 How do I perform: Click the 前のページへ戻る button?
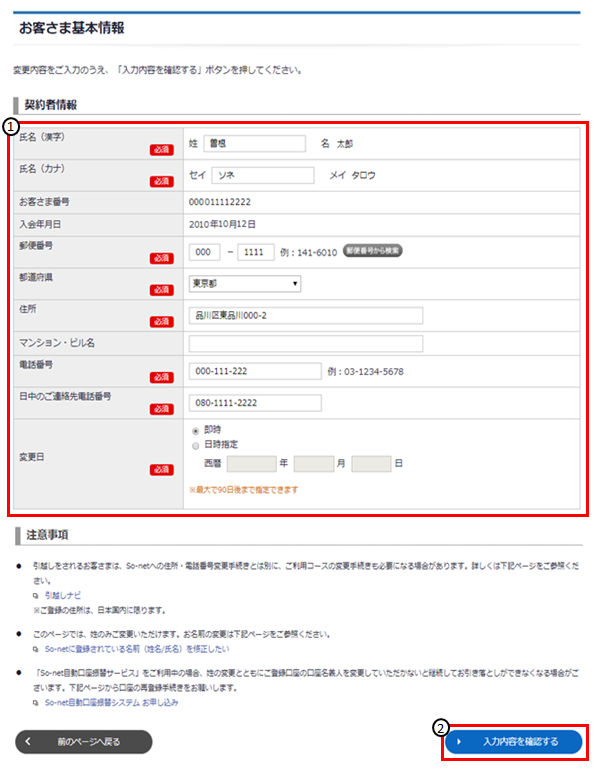pos(84,742)
